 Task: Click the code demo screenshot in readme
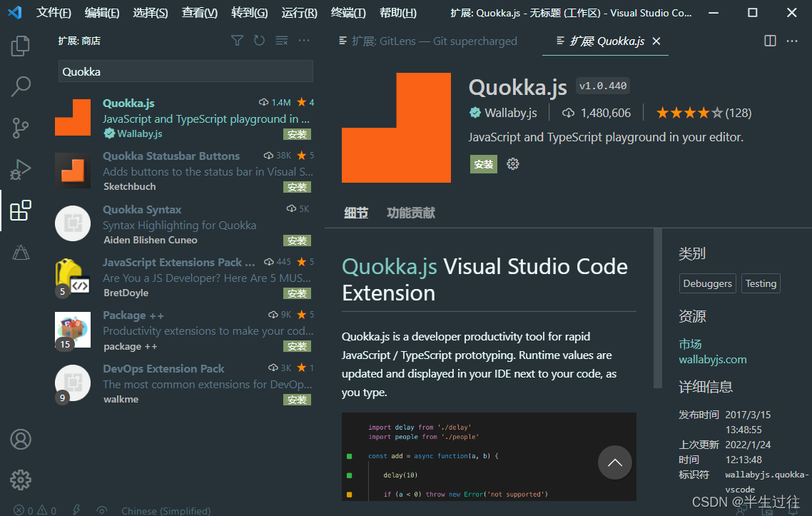coord(489,457)
